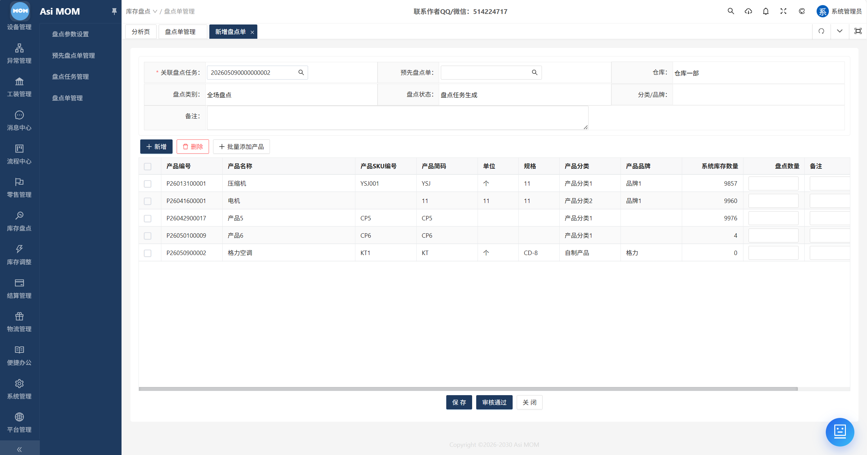This screenshot has height=455, width=868.
Task: Open the 便捷办公 sidebar module
Action: tap(19, 356)
